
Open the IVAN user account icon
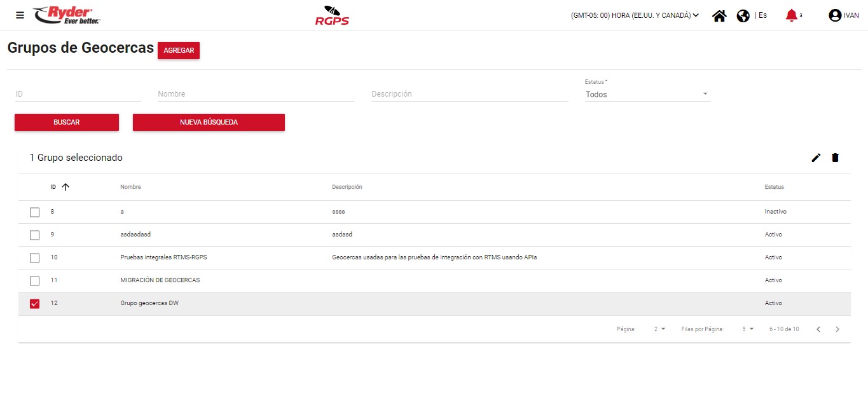click(835, 16)
